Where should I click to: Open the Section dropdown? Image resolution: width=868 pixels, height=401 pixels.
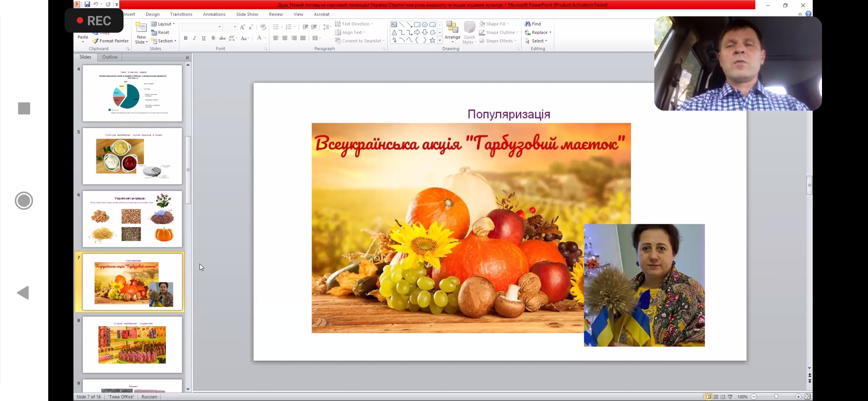pos(164,41)
